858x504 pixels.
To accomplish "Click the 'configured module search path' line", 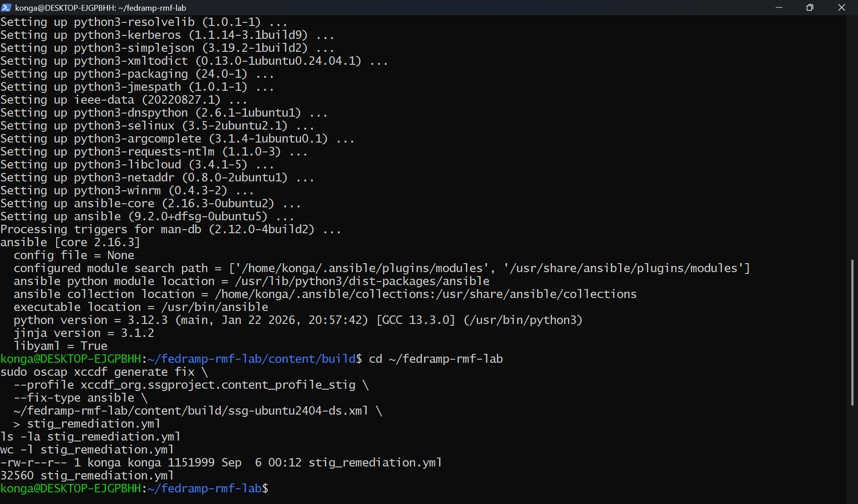I will click(x=382, y=268).
